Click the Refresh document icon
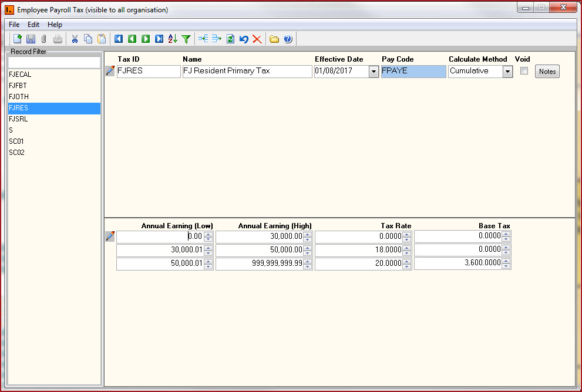 click(x=230, y=39)
